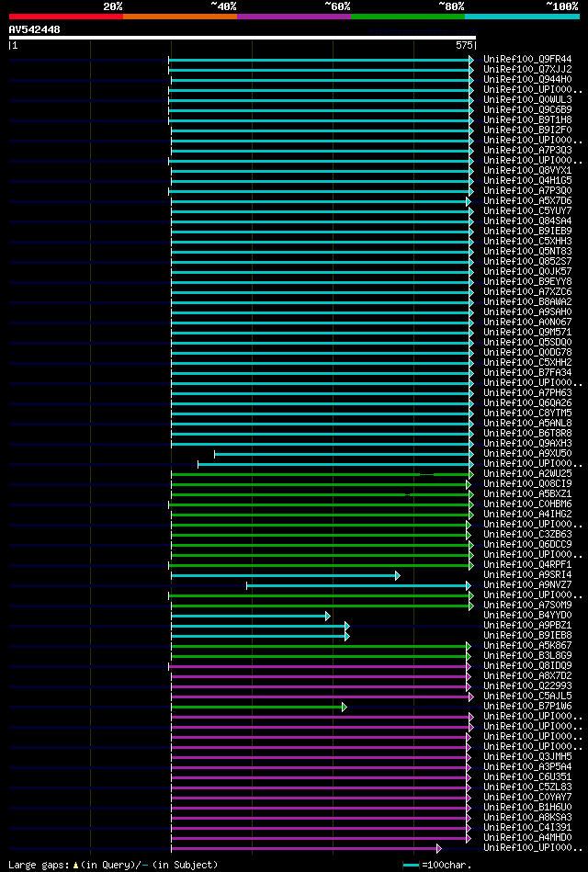The image size is (588, 872).
Task: Select the UniRef100_C3ZB63 label
Action: [527, 535]
